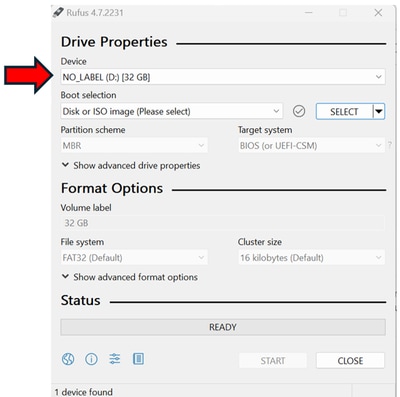Click the READY status progress bar
The image size is (400, 397).
point(223,327)
